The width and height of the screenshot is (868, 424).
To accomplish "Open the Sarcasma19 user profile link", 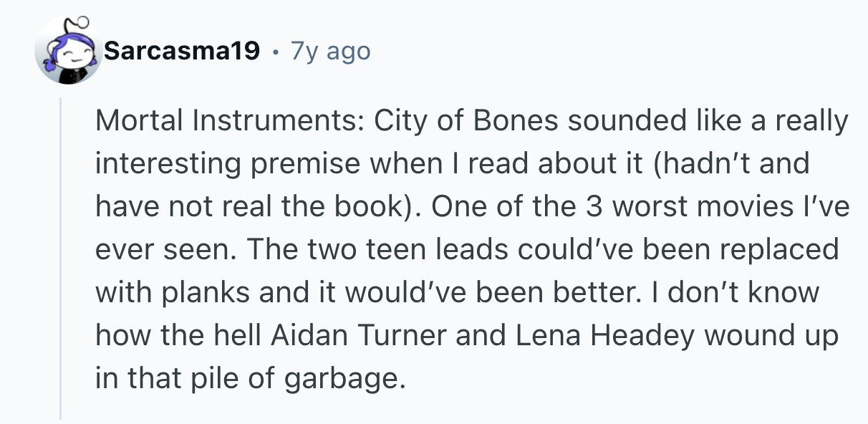I will coord(181,51).
